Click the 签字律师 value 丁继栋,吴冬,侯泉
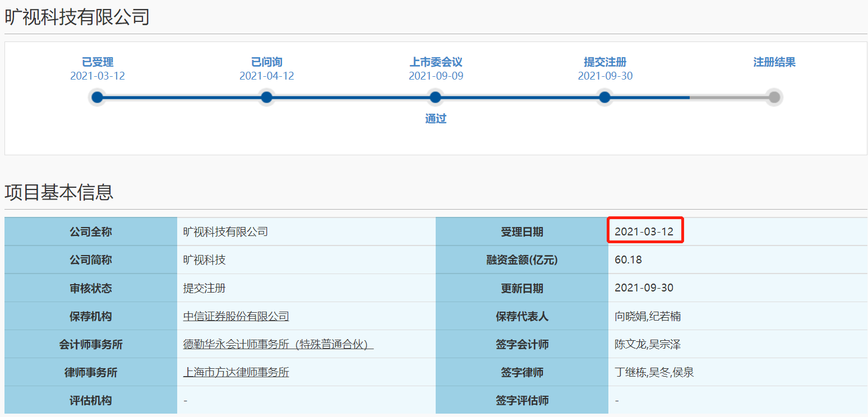This screenshot has width=868, height=417. pyautogui.click(x=654, y=373)
